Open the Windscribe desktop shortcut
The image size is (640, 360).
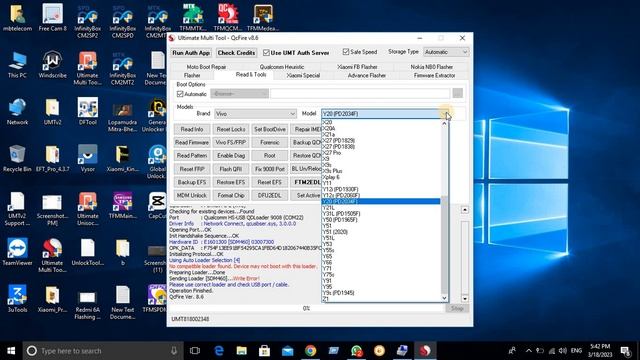click(x=52, y=64)
